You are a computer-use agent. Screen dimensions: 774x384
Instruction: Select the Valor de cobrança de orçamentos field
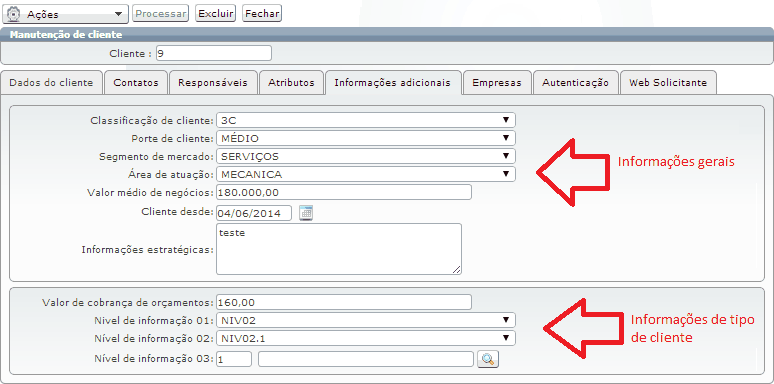344,302
